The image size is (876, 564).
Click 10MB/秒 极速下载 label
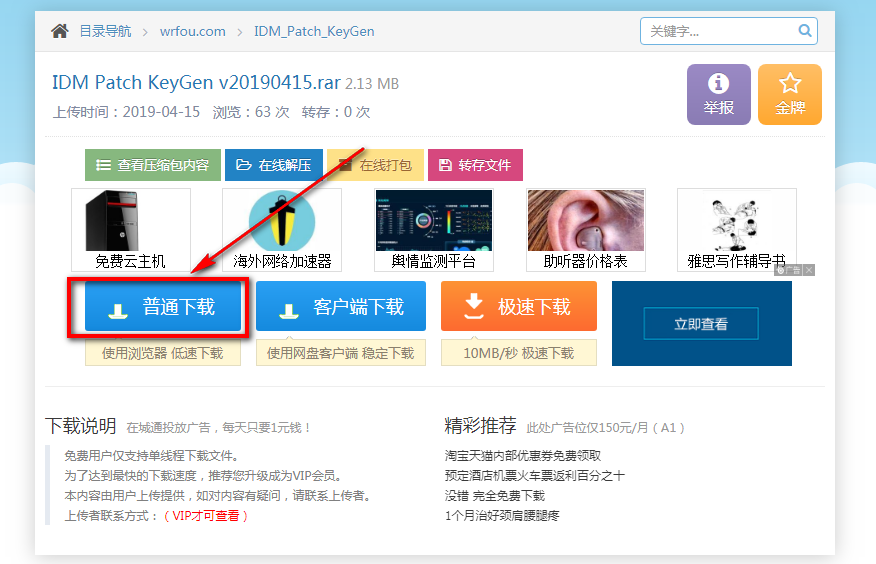519,353
